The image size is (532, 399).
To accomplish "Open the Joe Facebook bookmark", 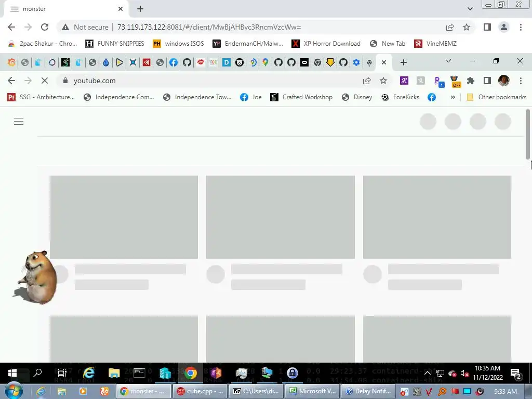I will 251,97.
